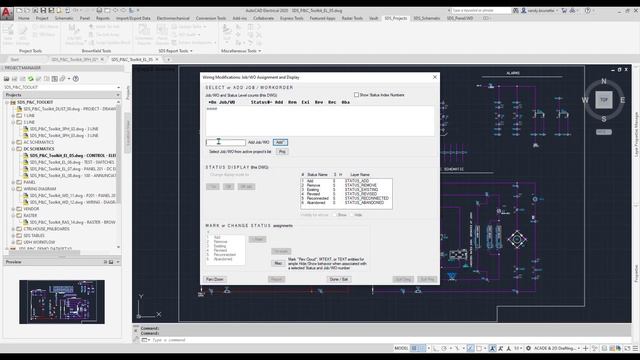The image size is (640, 360).
Task: Click the drawing icon beside SDS_P&C_Toolkit_EI_06.dwg
Action: pyautogui.click(x=26, y=162)
